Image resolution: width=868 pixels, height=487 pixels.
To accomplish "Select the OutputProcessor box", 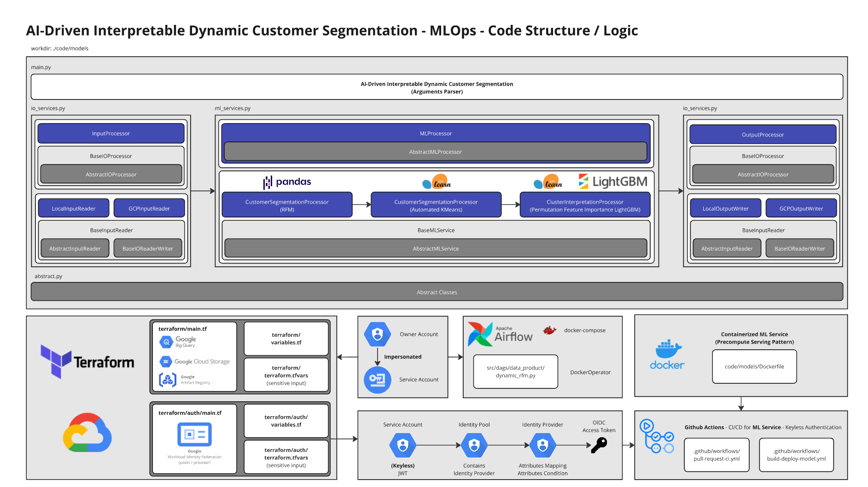I will [763, 135].
